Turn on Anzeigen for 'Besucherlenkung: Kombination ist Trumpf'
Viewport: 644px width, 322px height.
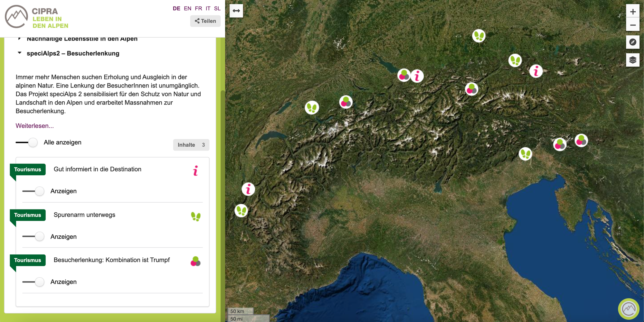tap(33, 282)
